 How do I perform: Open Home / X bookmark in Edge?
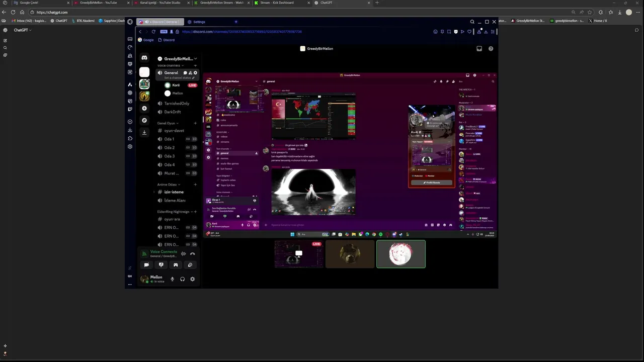598,21
